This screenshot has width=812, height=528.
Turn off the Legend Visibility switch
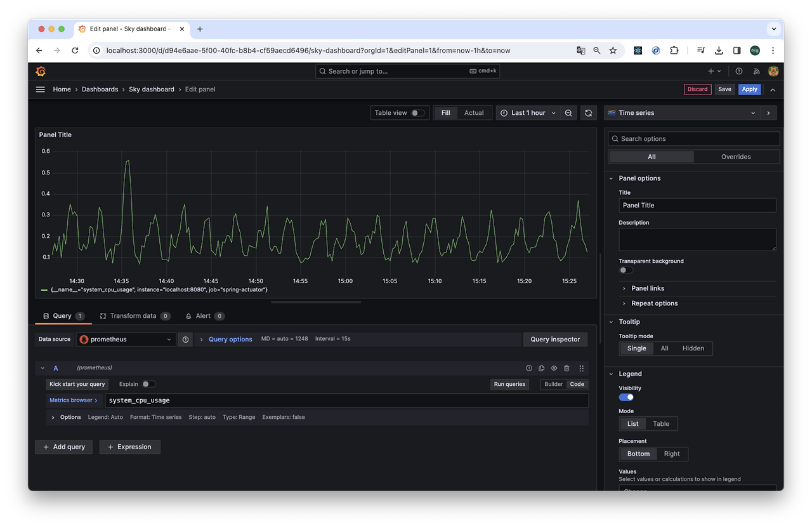click(x=626, y=397)
